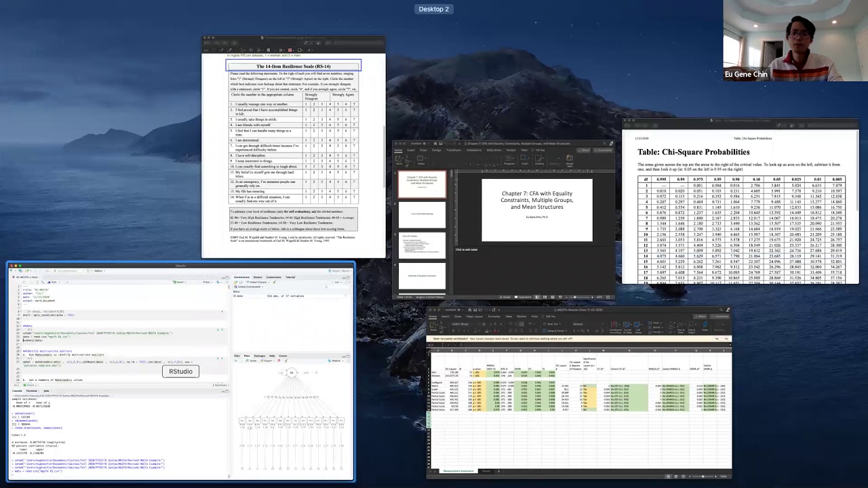Click Wrap Text in Excel ribbon
Screen dimensions: 868x488
pos(551,324)
